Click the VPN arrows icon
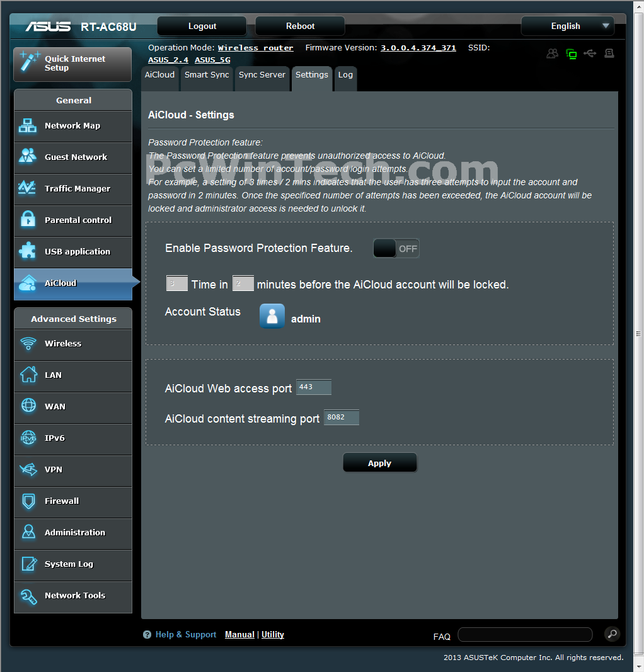The image size is (644, 672). point(28,469)
